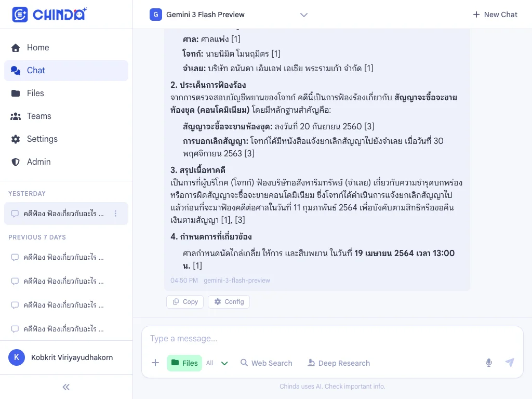
Task: Click the K user avatar
Action: click(17, 357)
